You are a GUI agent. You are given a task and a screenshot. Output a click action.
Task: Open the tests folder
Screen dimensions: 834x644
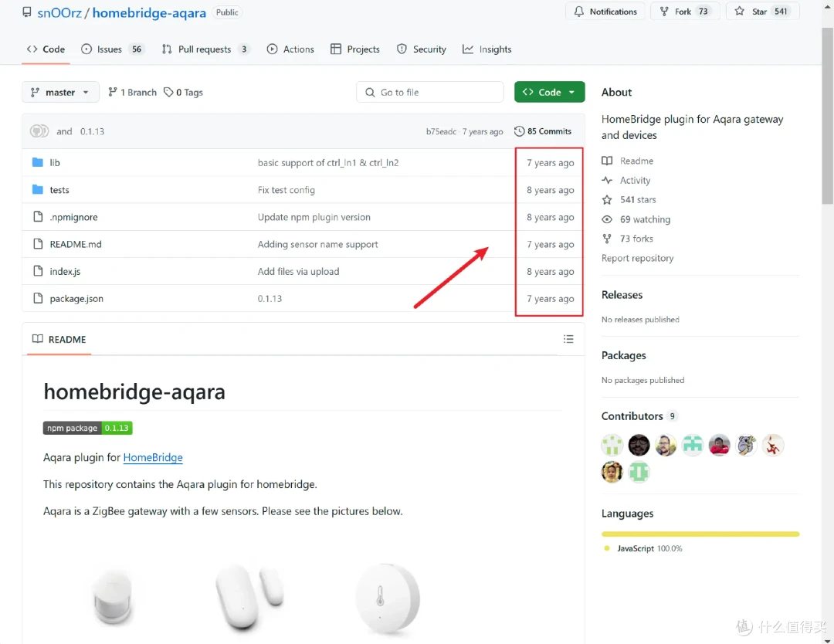pos(59,190)
